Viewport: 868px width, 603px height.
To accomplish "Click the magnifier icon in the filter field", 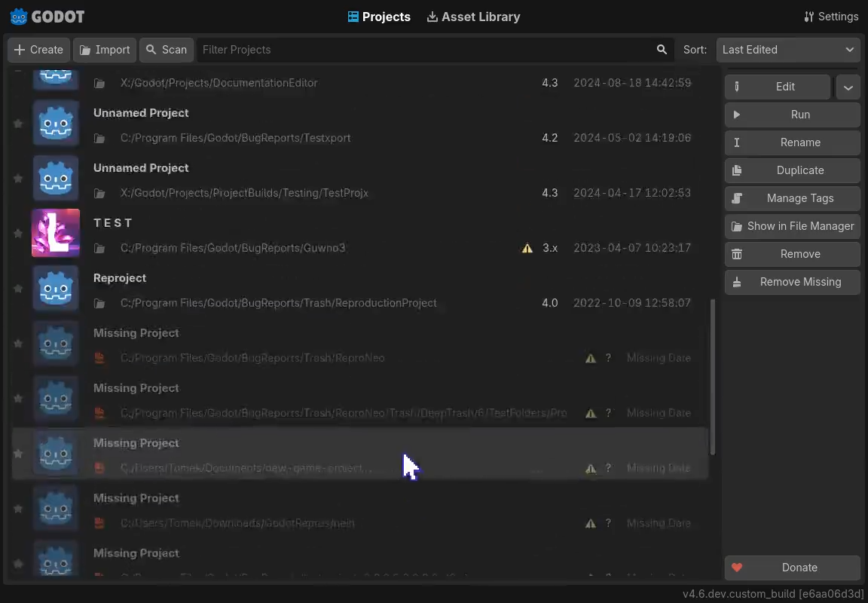I will point(662,50).
